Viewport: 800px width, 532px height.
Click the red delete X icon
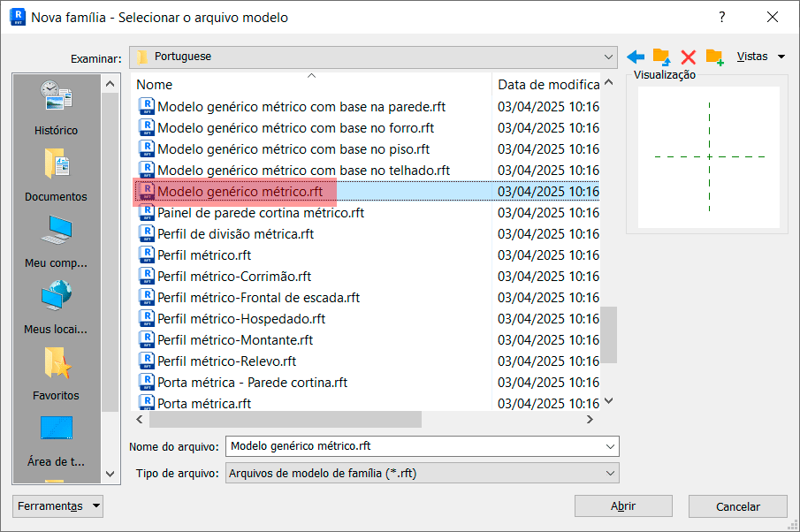coord(688,57)
